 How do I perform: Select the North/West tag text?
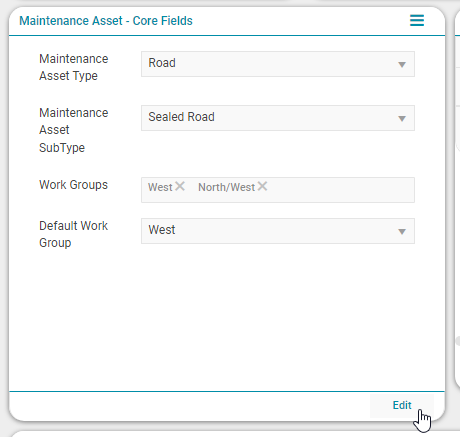pos(227,187)
